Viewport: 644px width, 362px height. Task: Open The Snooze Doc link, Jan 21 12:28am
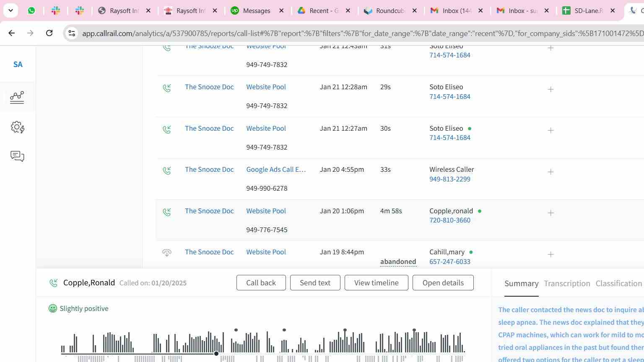(209, 87)
